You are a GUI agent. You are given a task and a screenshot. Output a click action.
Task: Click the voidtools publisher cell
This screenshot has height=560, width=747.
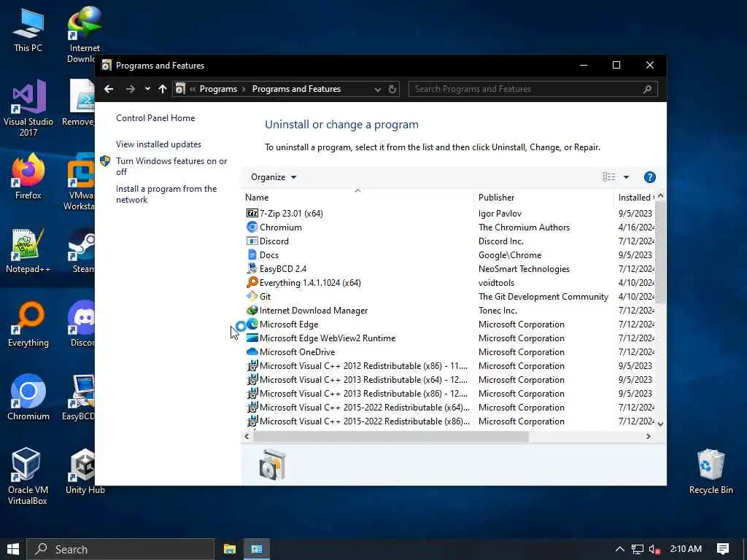496,282
